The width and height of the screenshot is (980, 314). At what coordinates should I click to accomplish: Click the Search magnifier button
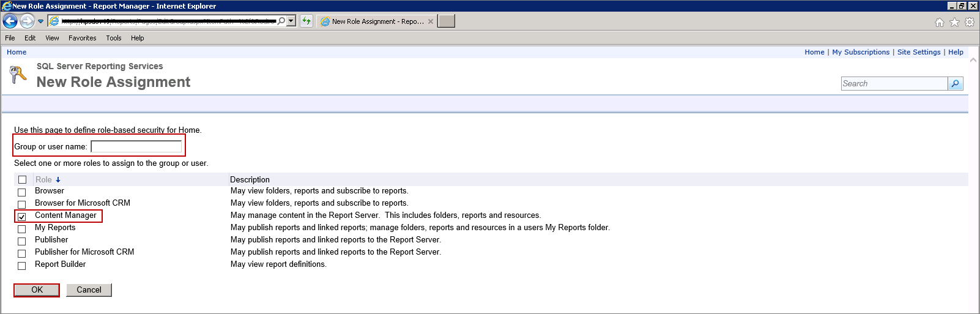click(956, 84)
